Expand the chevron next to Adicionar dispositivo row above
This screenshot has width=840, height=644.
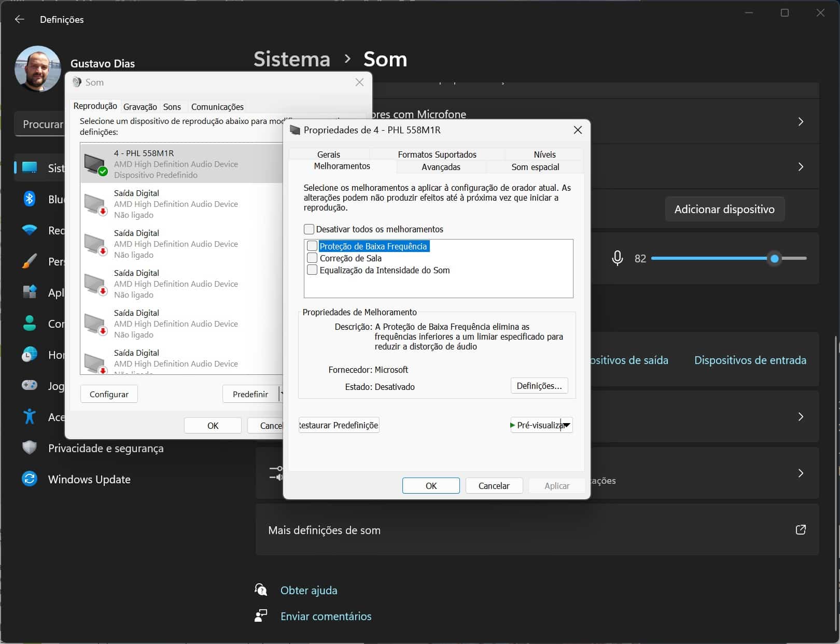point(801,167)
